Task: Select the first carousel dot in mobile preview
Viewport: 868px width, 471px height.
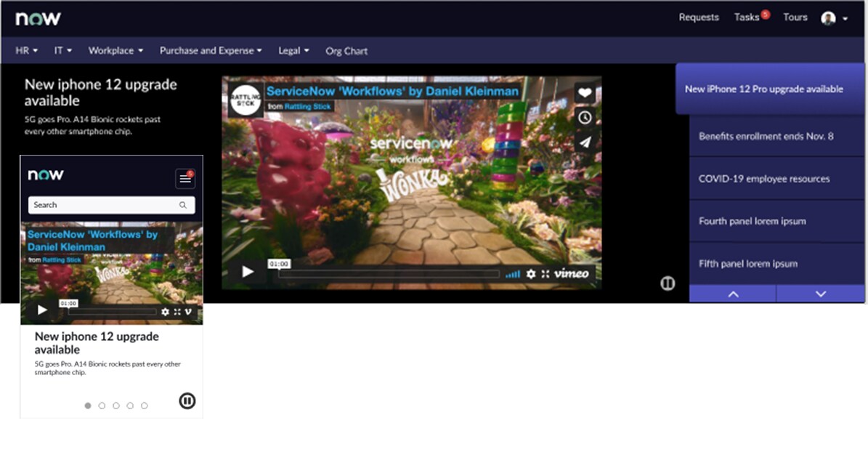Action: (87, 406)
